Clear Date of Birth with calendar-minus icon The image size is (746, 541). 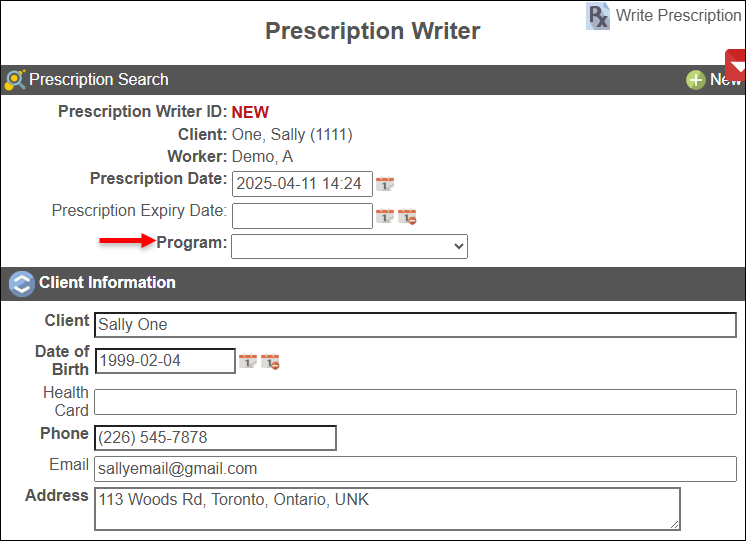[x=270, y=361]
